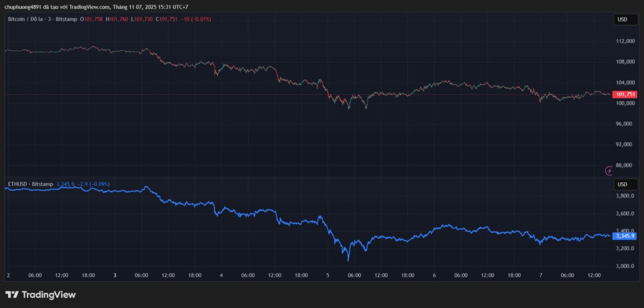Click the purple lightning bolt icon
This screenshot has width=644, height=308.
[609, 170]
